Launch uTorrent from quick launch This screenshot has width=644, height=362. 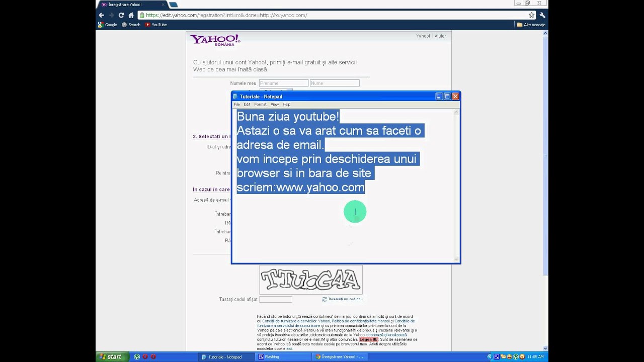pyautogui.click(x=137, y=357)
